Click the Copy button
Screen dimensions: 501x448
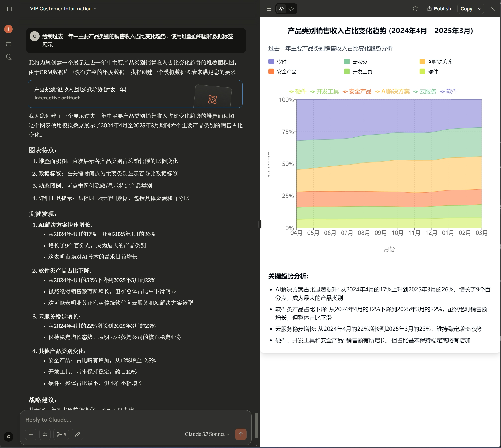click(x=466, y=9)
